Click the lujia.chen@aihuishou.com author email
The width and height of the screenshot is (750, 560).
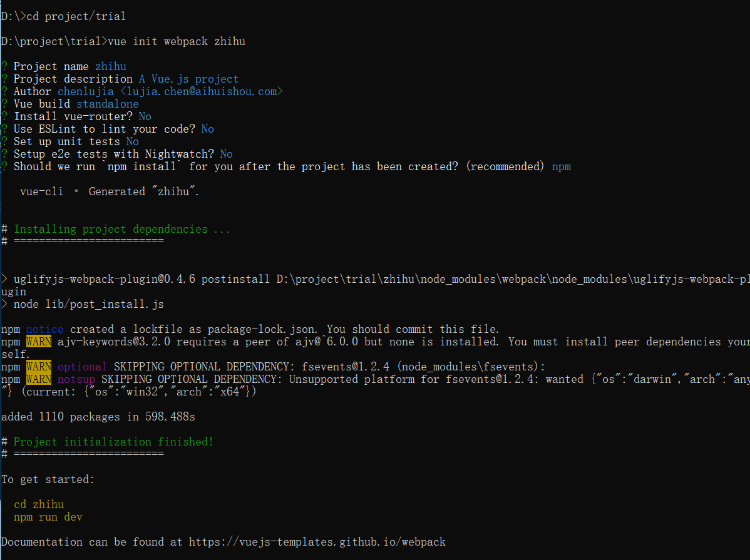tap(201, 91)
